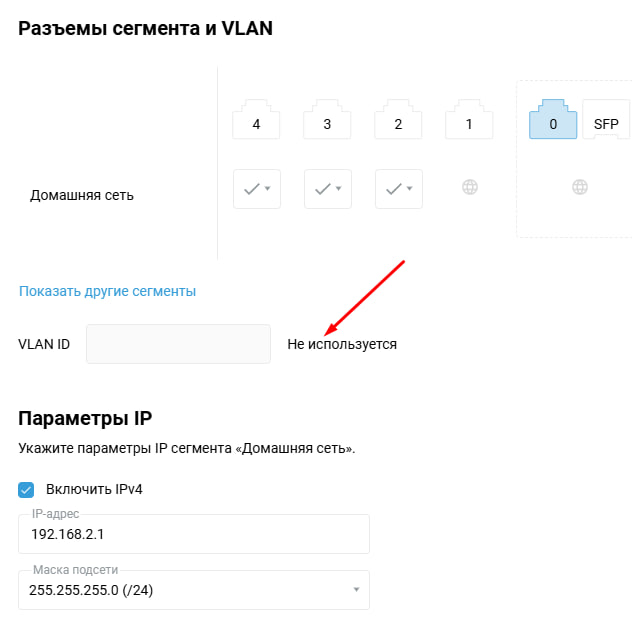
Task: Select the highlighted port 0 icon
Action: [553, 119]
